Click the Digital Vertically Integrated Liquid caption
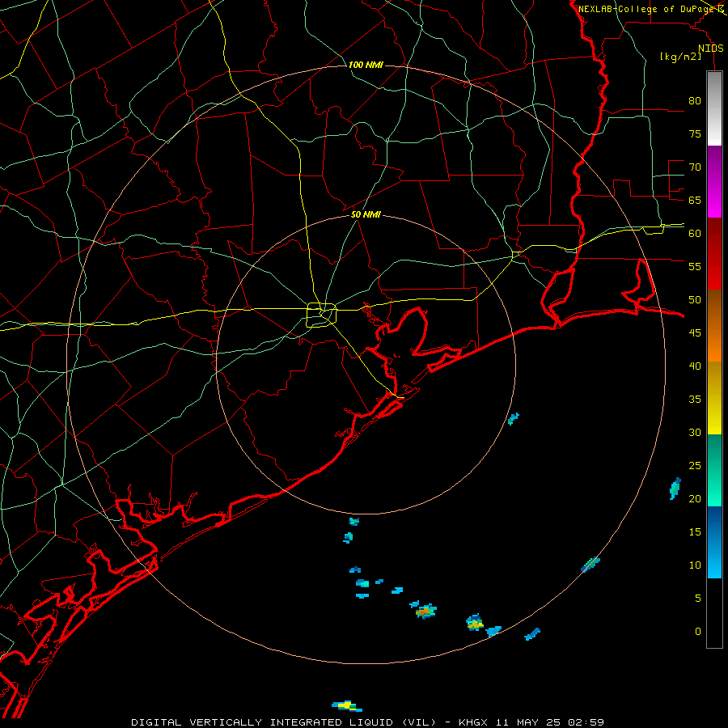This screenshot has height=728, width=728. tap(367, 722)
